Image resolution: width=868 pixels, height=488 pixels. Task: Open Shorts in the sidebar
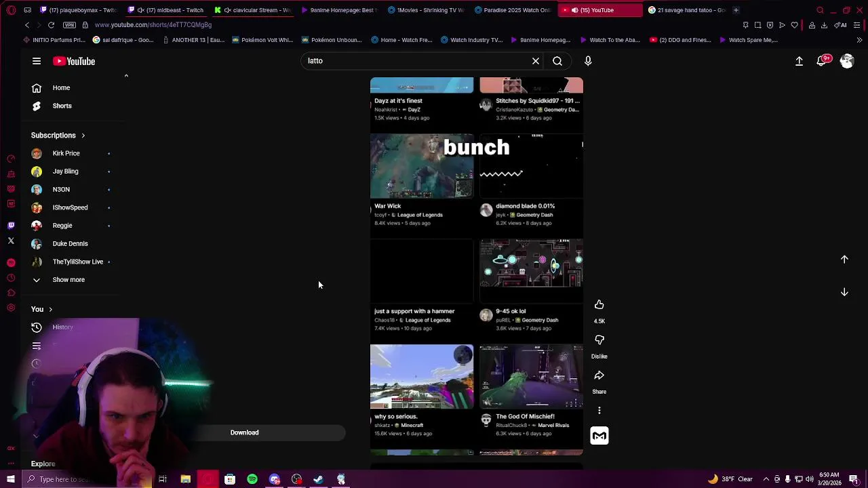[62, 106]
